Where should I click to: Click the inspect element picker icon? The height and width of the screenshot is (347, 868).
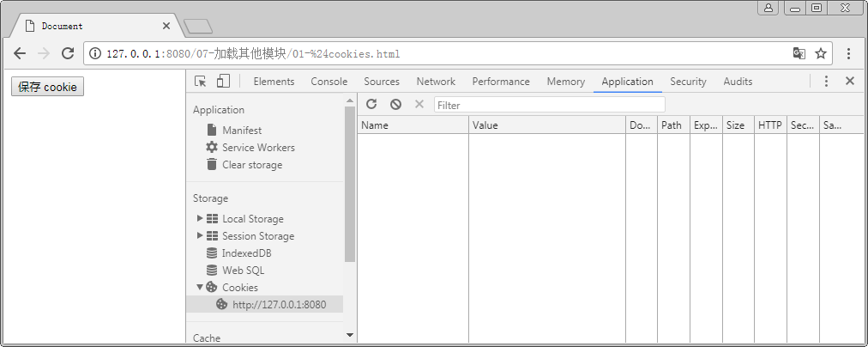[201, 82]
